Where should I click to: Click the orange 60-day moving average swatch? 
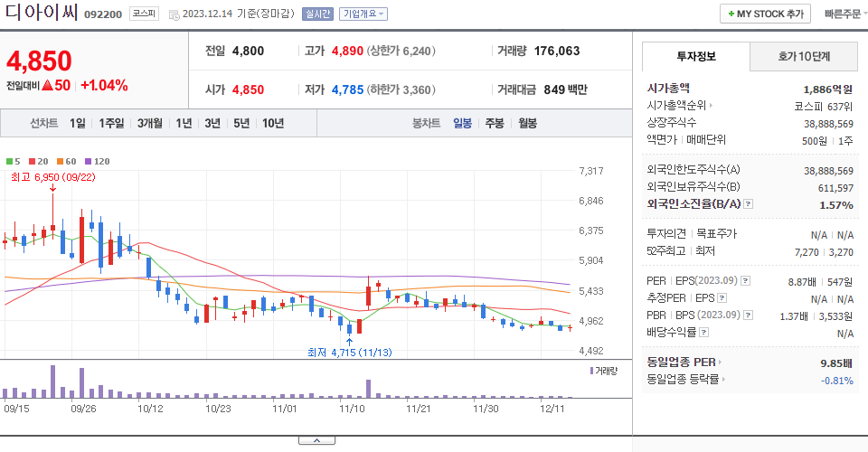[60, 162]
